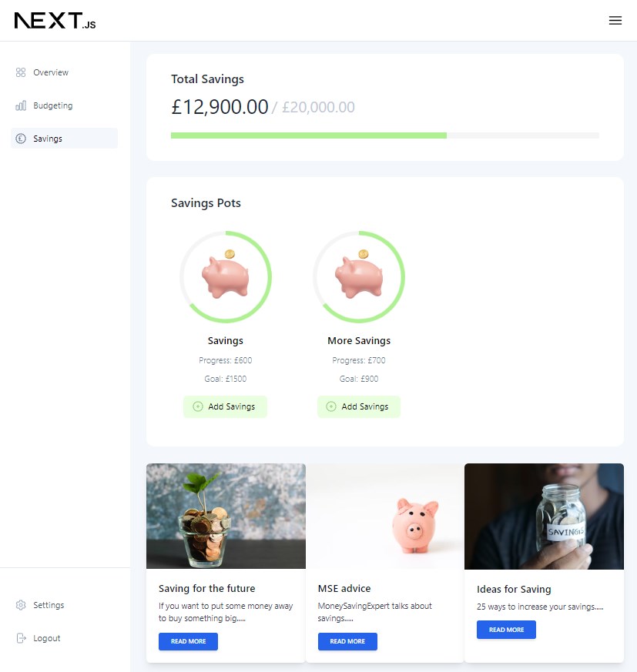Click the Logout exit icon

coord(21,638)
